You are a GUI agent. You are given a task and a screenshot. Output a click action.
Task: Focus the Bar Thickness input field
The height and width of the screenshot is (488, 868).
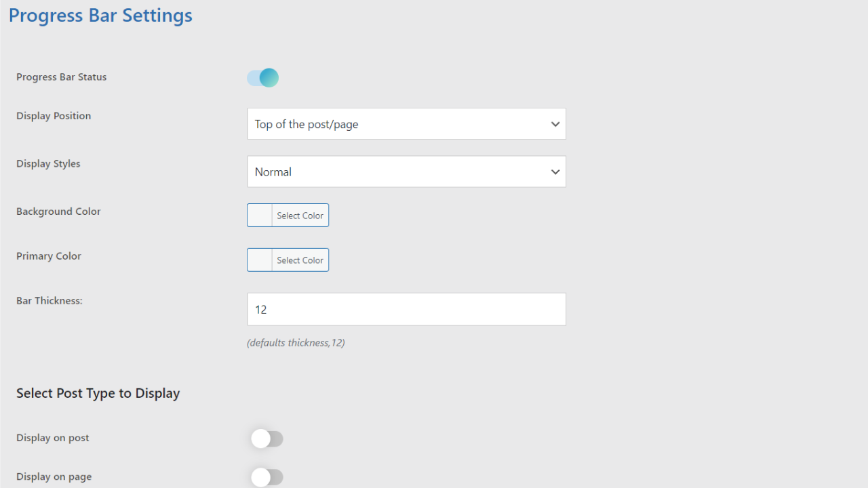point(406,310)
